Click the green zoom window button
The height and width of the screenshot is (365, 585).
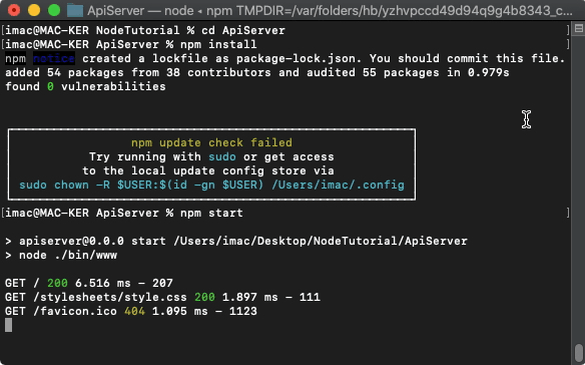click(54, 10)
